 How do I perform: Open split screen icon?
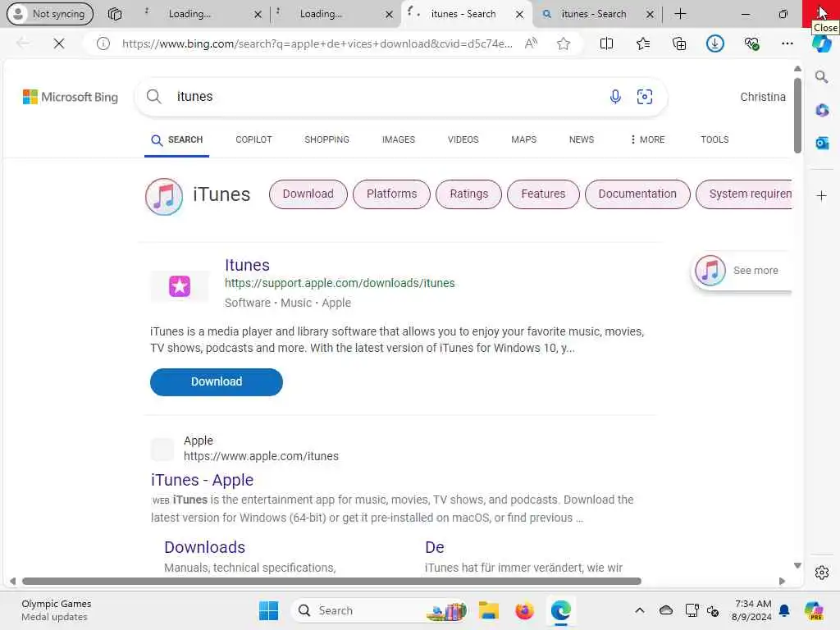606,43
